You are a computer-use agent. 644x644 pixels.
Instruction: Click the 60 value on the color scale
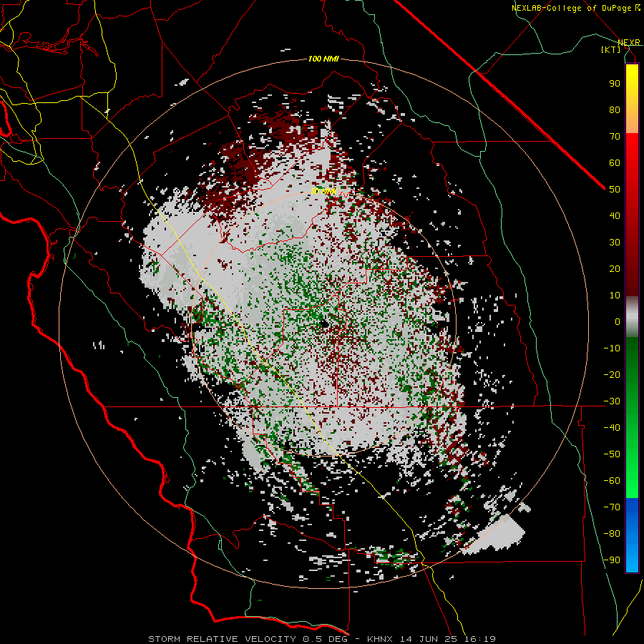(615, 162)
